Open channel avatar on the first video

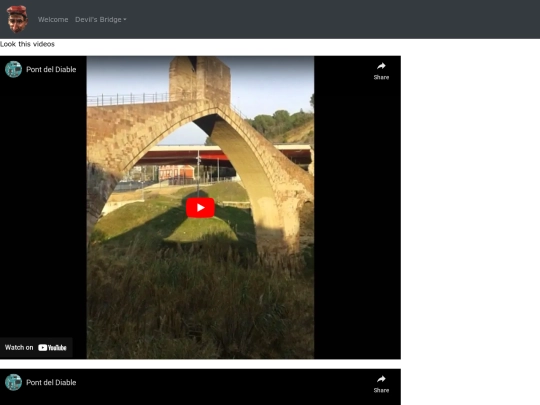[x=13, y=69]
